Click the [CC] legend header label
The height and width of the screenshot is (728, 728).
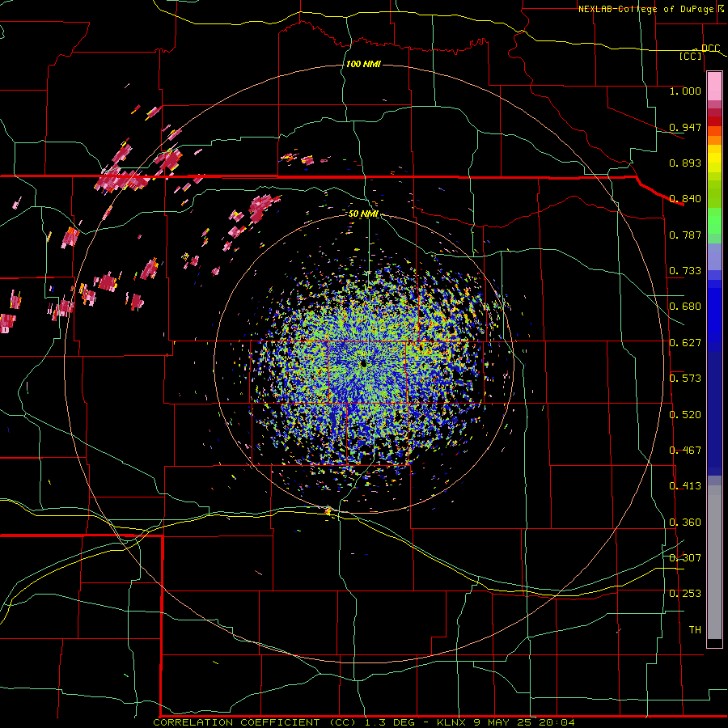click(x=690, y=56)
